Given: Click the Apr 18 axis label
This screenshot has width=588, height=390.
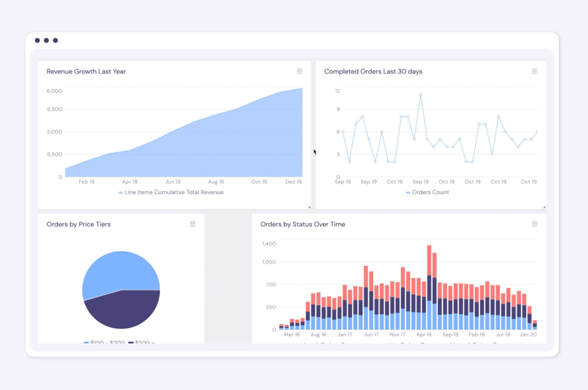Looking at the screenshot, I should click(130, 182).
